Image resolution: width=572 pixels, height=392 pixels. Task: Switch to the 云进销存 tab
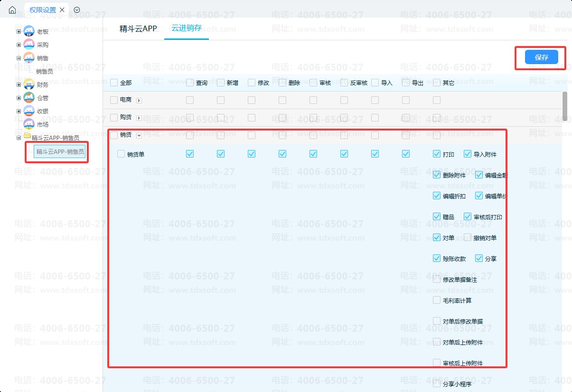coord(187,28)
